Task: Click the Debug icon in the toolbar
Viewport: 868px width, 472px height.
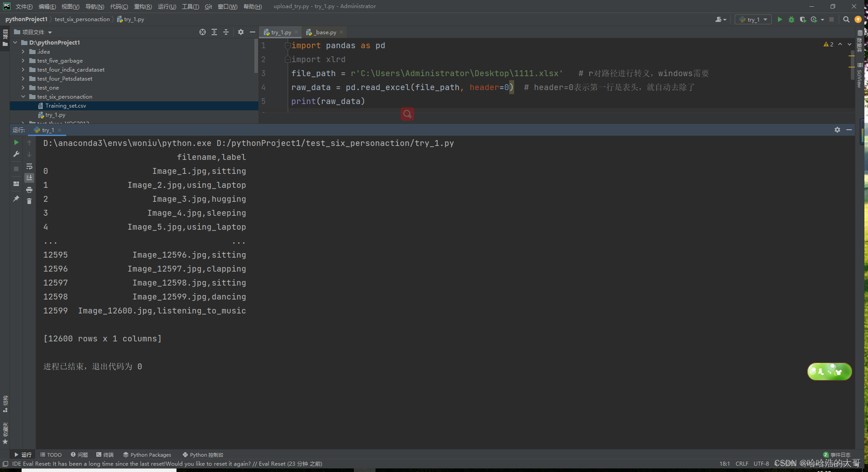Action: coord(791,19)
